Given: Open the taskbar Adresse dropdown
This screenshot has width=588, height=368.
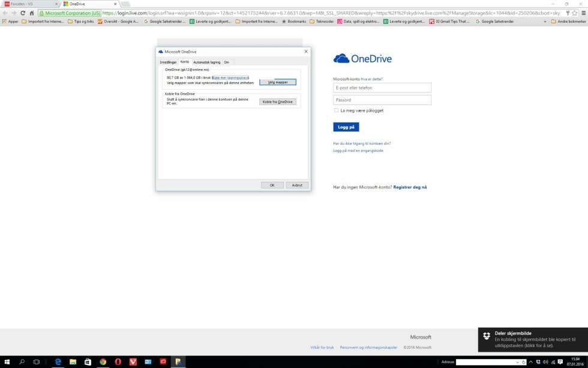Looking at the screenshot, I should (518, 362).
